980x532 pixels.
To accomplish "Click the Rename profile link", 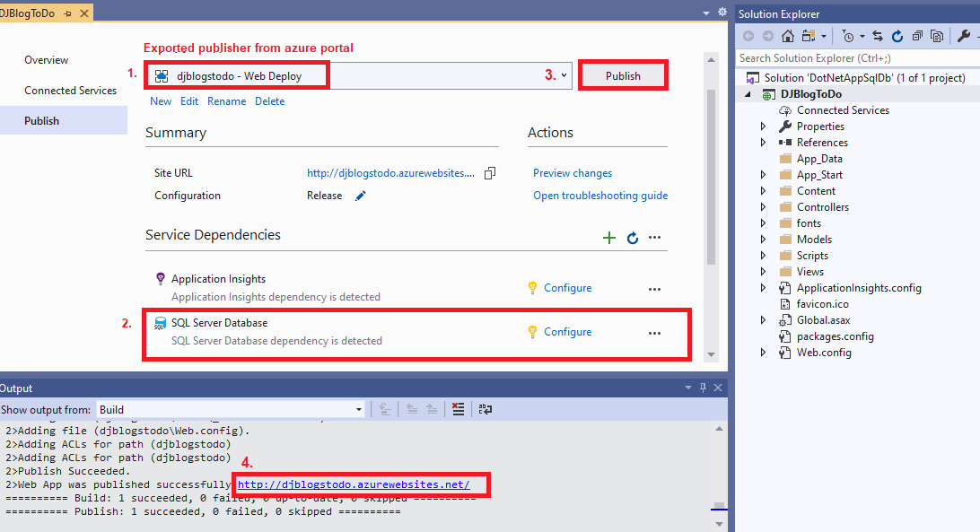I will tap(227, 101).
